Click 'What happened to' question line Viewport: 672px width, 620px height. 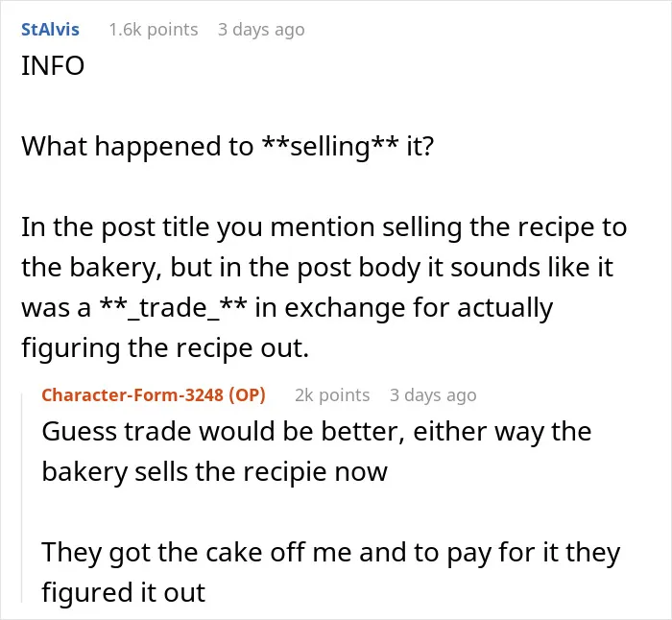tap(228, 147)
